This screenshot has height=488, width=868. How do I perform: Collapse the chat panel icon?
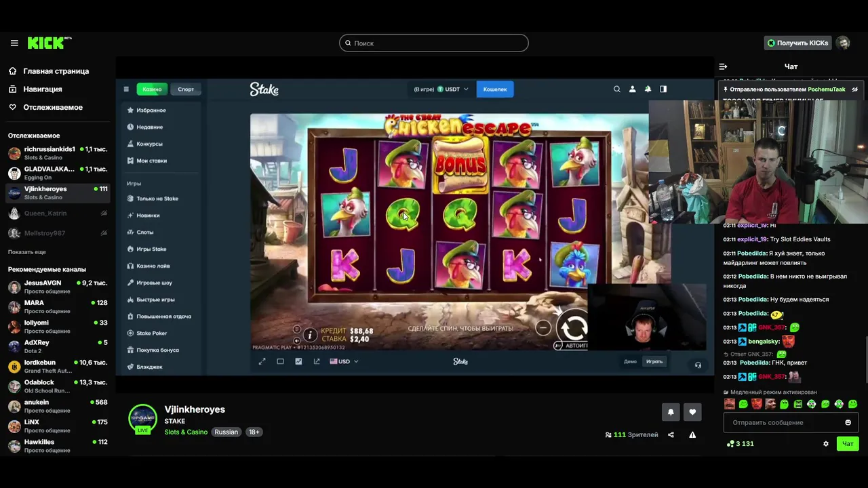pos(723,66)
